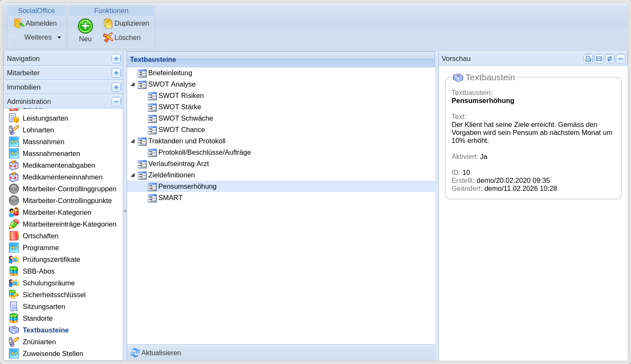This screenshot has width=631, height=364.
Task: Collapse the Zieldefinitionen tree node
Action: click(133, 175)
